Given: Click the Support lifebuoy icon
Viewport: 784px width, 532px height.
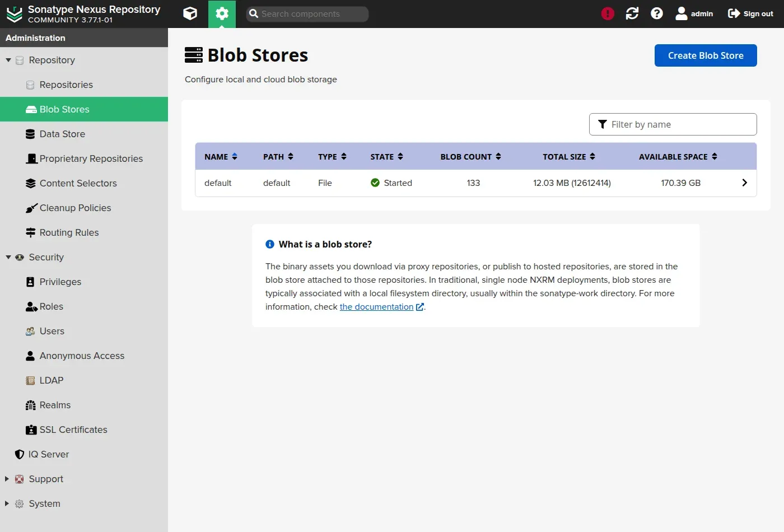Looking at the screenshot, I should coord(20,479).
